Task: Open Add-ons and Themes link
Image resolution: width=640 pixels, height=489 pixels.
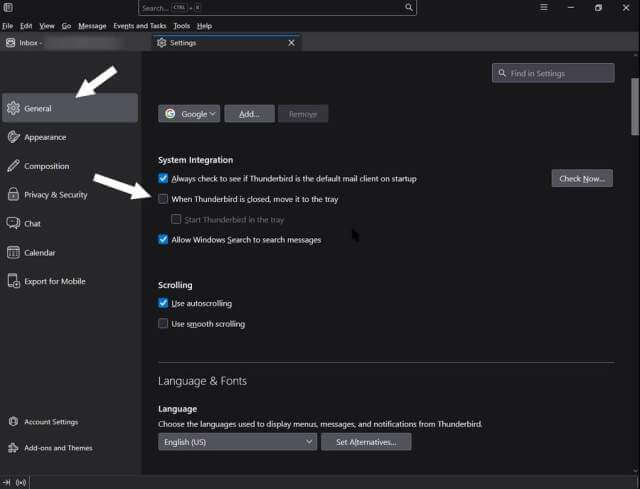Action: (x=58, y=448)
